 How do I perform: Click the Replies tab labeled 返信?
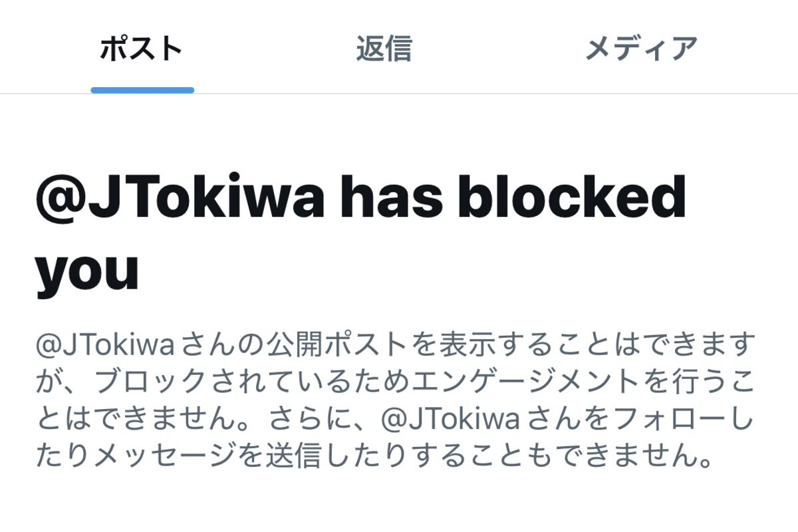click(382, 47)
